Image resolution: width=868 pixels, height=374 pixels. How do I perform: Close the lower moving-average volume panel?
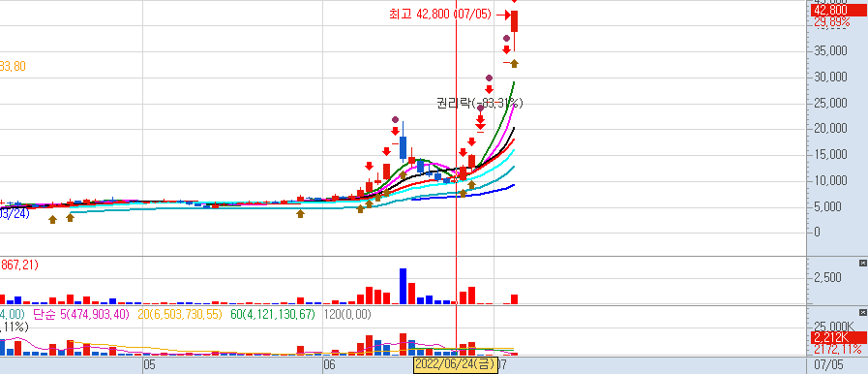(862, 312)
